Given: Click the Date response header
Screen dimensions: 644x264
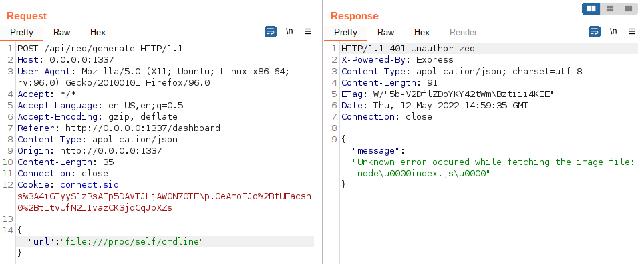Looking at the screenshot, I should click(434, 106).
